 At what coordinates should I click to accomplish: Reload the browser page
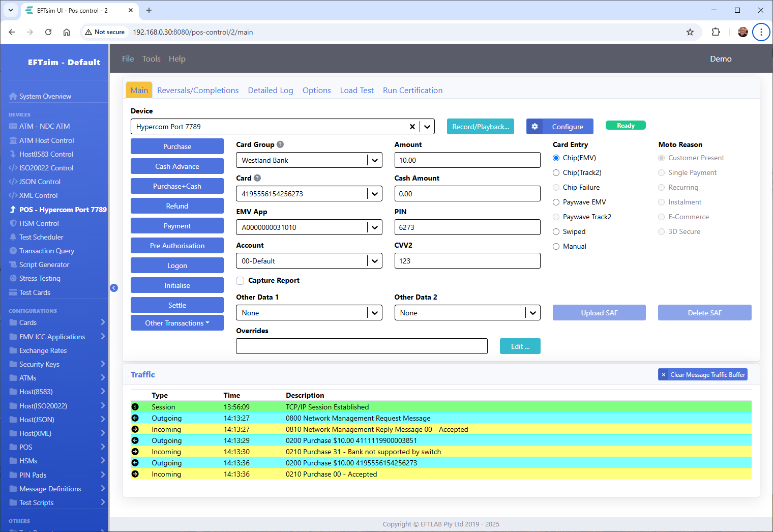click(x=48, y=32)
